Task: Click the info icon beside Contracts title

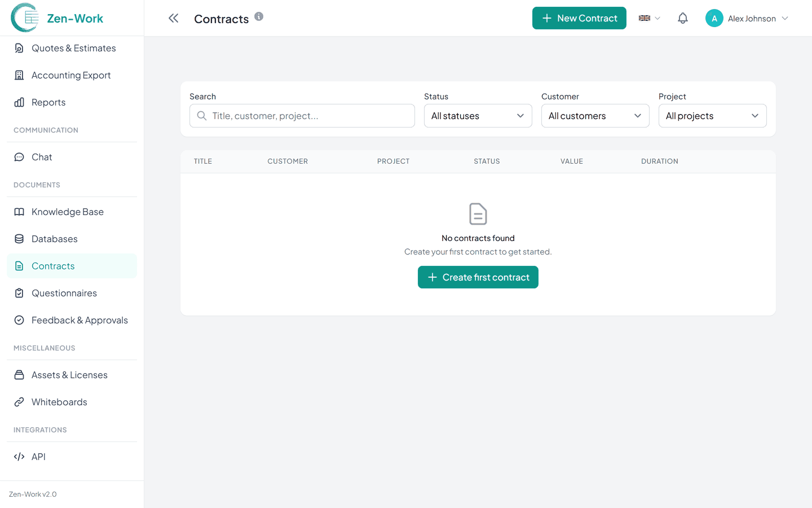Action: [x=259, y=16]
